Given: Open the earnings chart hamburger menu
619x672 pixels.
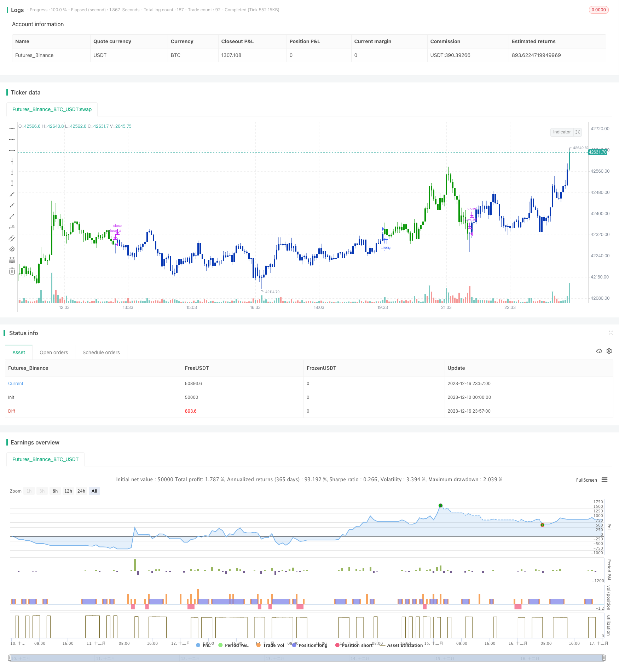Looking at the screenshot, I should tap(604, 480).
